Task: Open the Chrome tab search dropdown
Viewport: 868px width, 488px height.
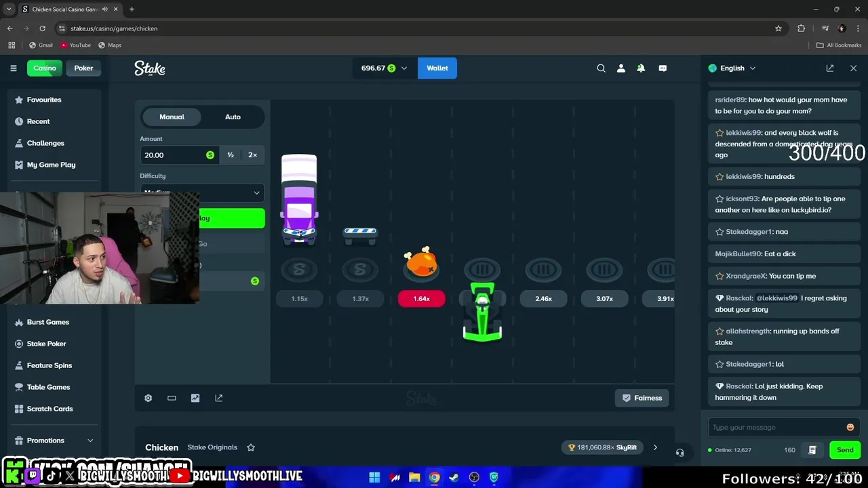Action: 9,9
